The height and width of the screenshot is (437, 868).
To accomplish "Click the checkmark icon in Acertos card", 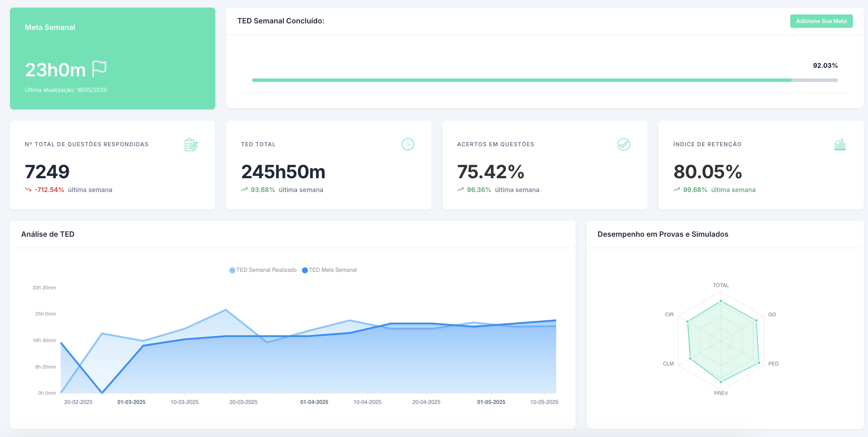I will 623,145.
